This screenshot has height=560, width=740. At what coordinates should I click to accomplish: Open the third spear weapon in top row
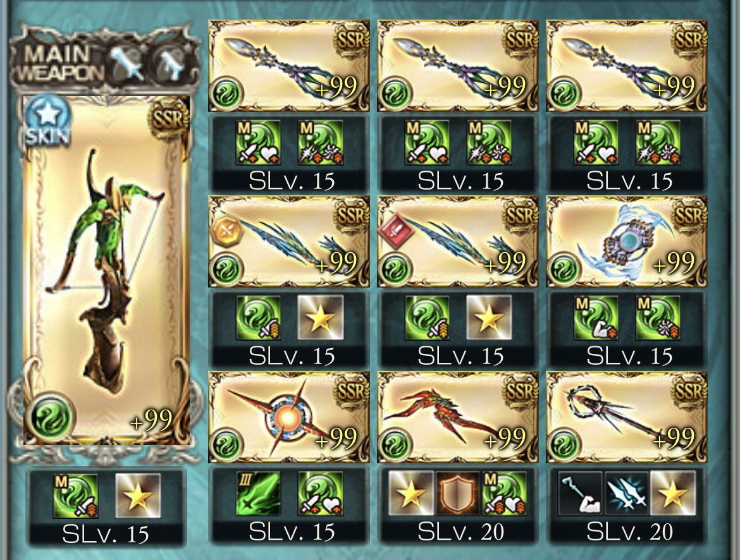[x=627, y=66]
